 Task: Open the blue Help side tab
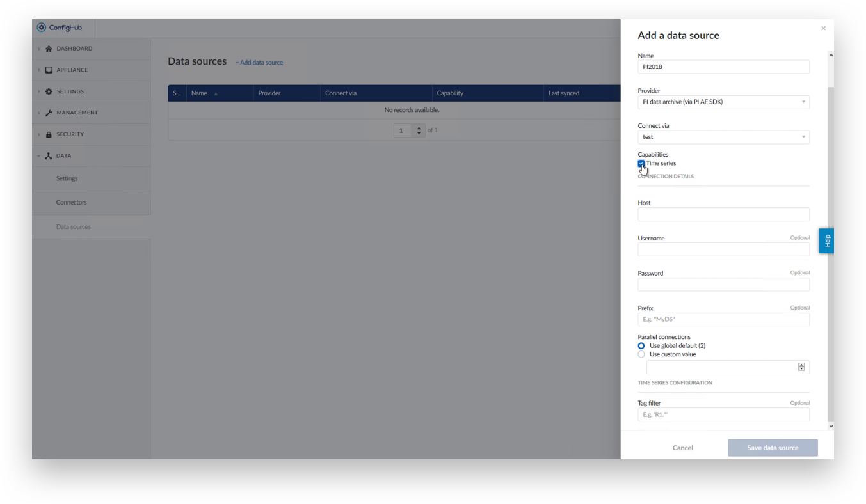(826, 241)
